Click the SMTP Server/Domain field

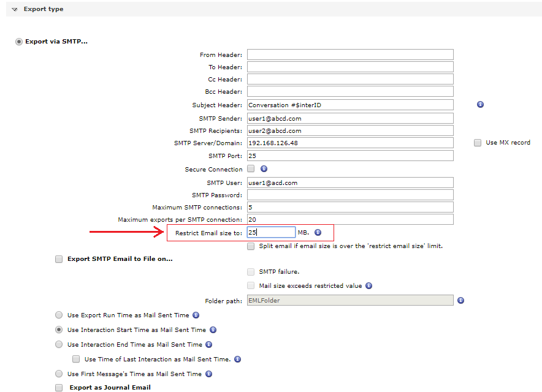point(349,143)
